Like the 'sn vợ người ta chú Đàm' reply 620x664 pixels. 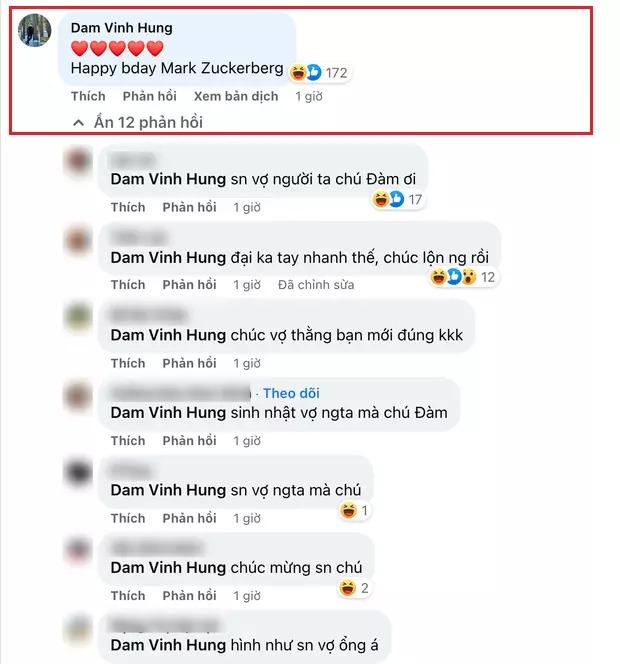pos(128,207)
